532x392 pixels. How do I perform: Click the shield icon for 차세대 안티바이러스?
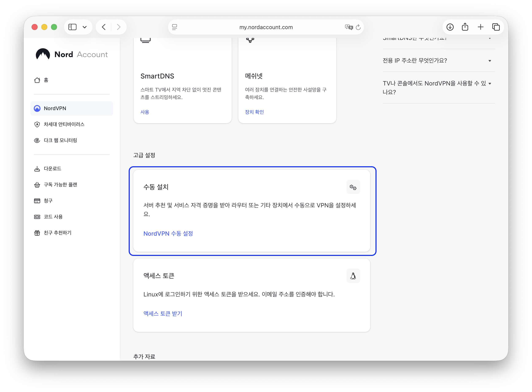click(37, 124)
